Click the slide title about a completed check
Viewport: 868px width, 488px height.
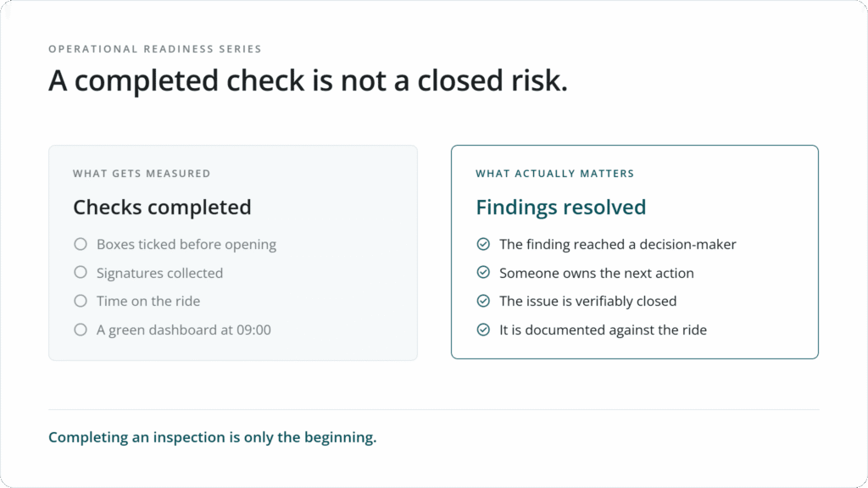coord(308,80)
